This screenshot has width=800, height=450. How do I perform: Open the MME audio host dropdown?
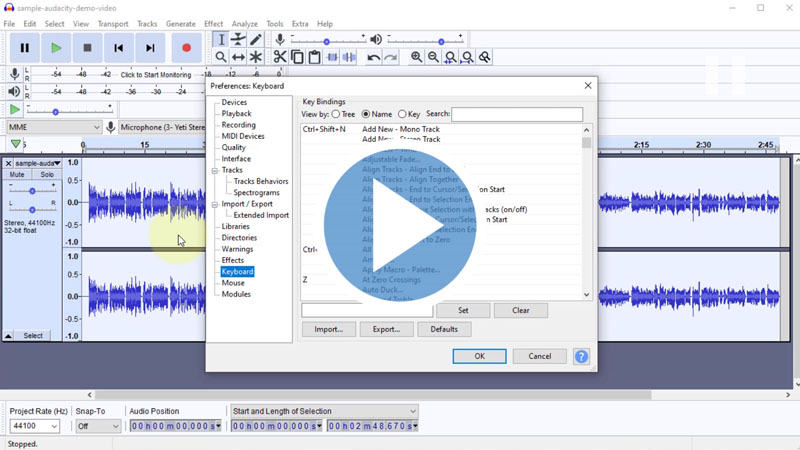pos(54,127)
